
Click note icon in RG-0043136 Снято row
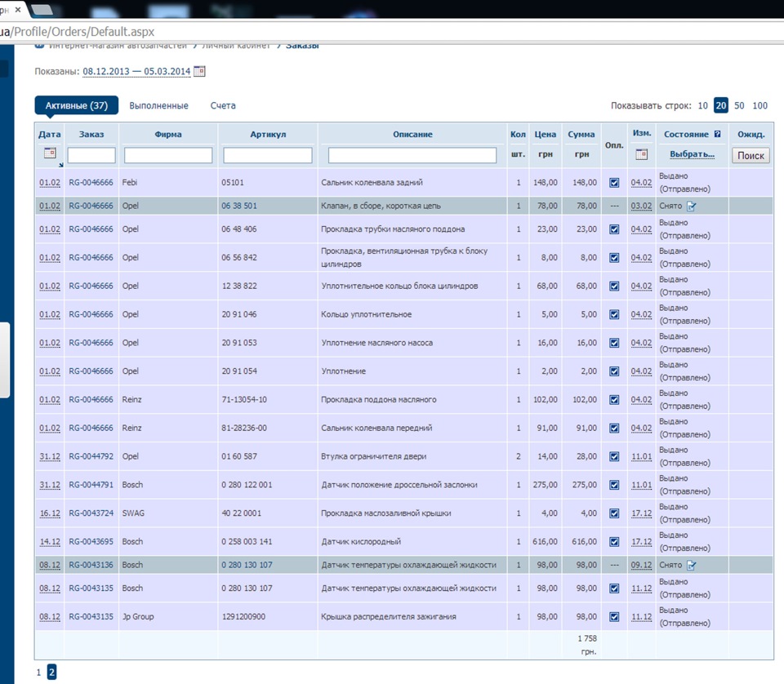(692, 565)
